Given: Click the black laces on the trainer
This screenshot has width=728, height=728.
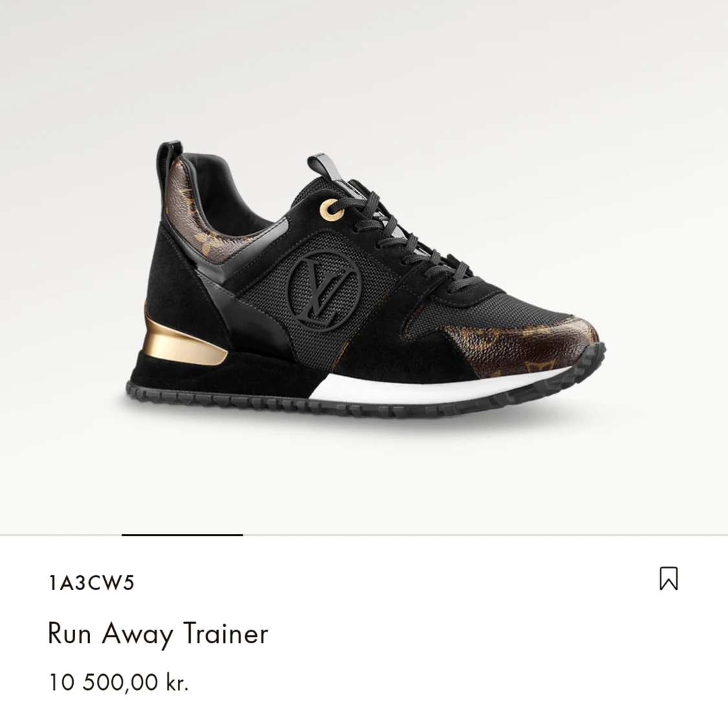Looking at the screenshot, I should click(x=408, y=232).
